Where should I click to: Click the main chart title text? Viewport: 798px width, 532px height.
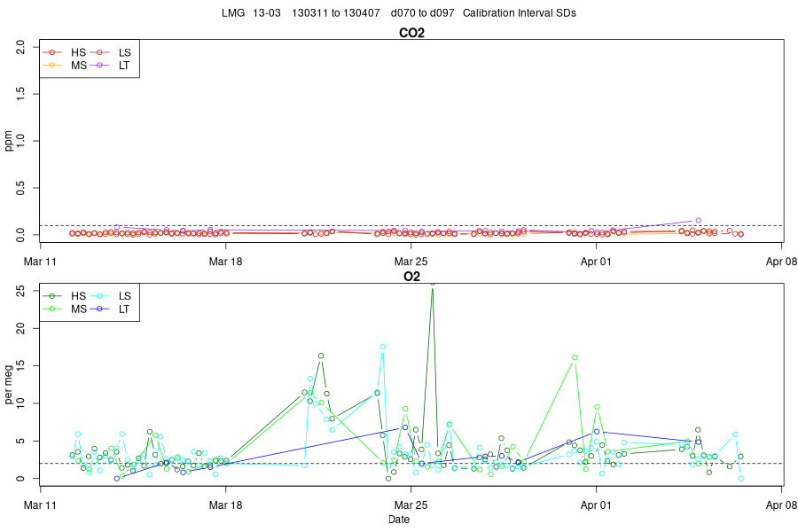pos(398,13)
